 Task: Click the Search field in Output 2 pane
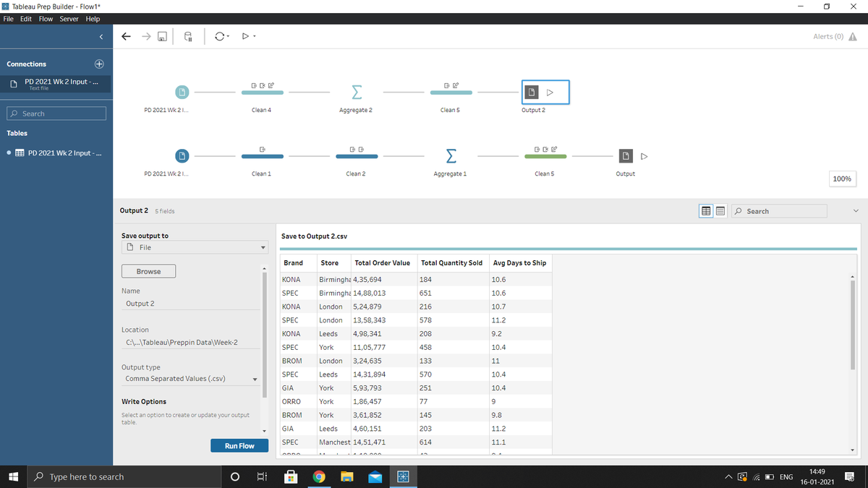point(779,211)
